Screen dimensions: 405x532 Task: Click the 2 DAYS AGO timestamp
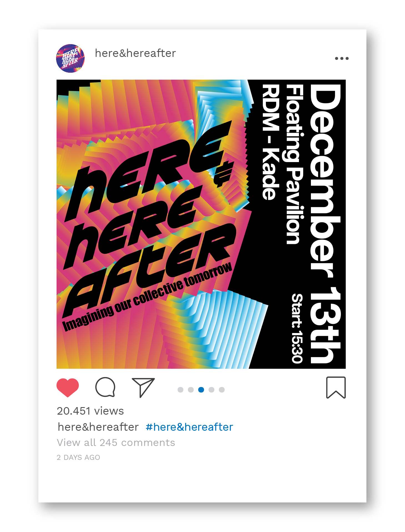tap(78, 457)
